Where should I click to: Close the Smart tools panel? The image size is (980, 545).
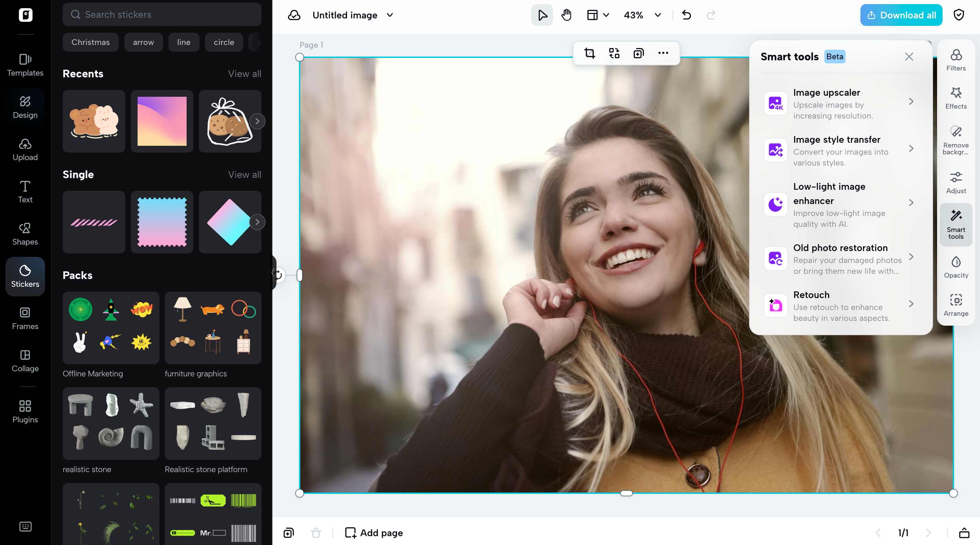click(909, 56)
